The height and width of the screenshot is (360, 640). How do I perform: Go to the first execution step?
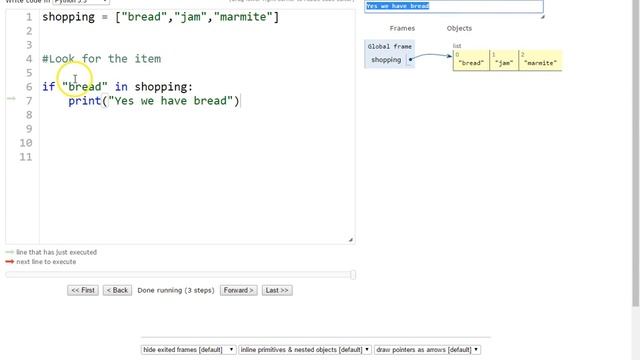83,290
